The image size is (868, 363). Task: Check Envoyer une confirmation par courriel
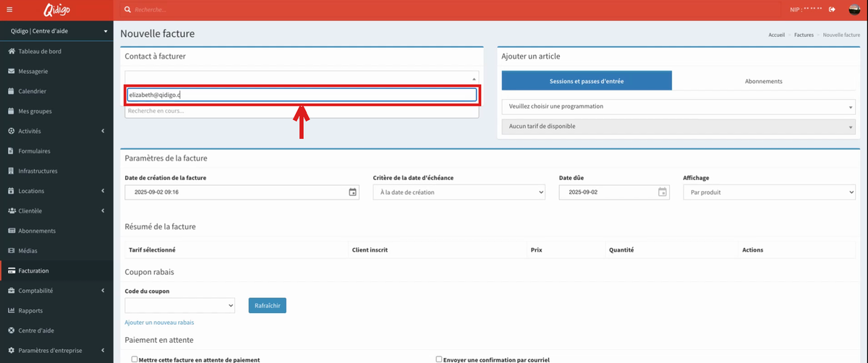(x=439, y=359)
